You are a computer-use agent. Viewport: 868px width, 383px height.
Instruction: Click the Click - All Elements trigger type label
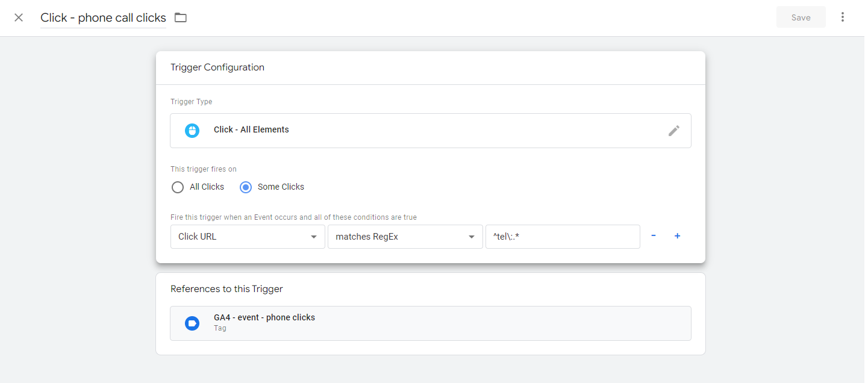[x=251, y=129]
